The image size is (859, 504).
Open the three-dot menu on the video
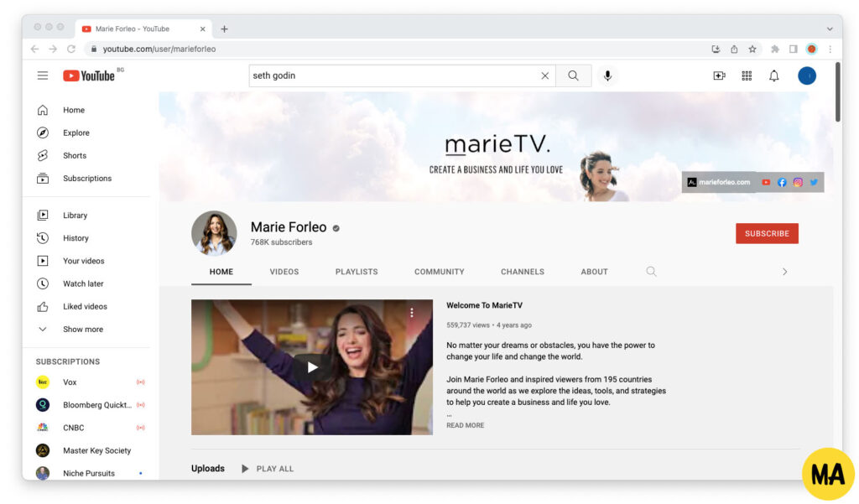pyautogui.click(x=411, y=312)
